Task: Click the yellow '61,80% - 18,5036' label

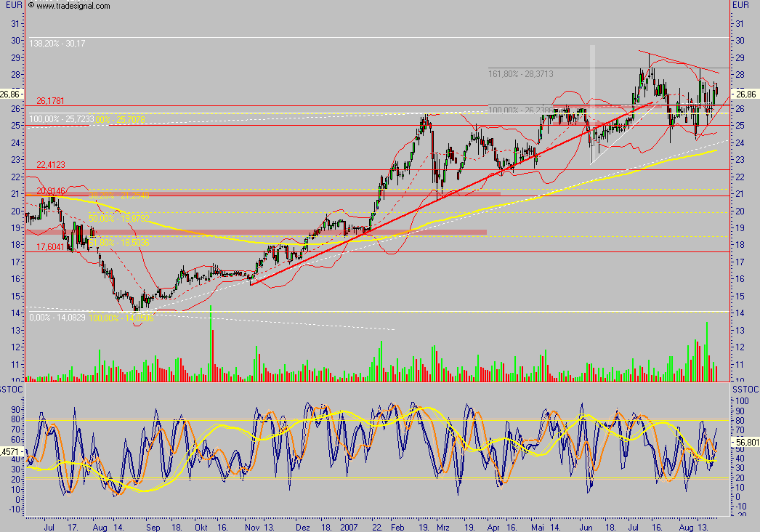Action: point(118,243)
